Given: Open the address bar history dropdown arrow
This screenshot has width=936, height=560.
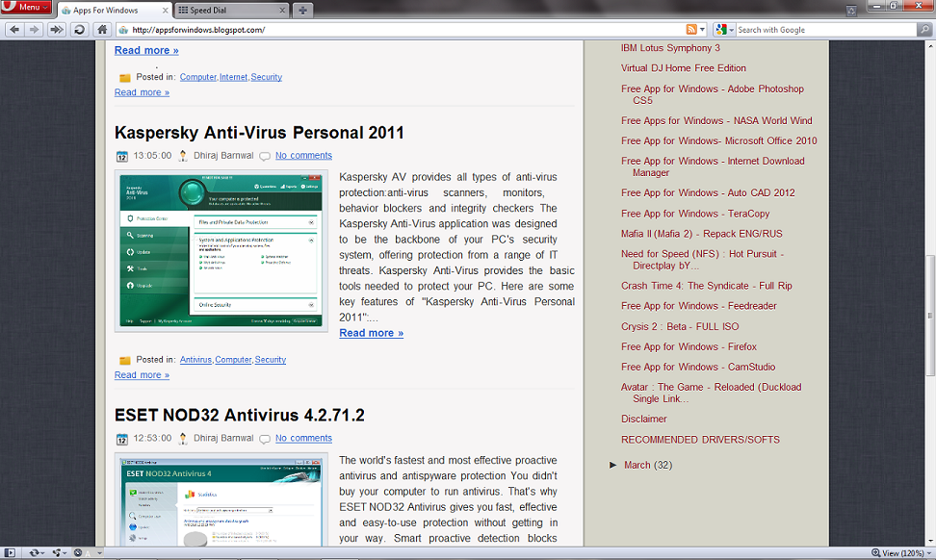Looking at the screenshot, I should tap(703, 29).
